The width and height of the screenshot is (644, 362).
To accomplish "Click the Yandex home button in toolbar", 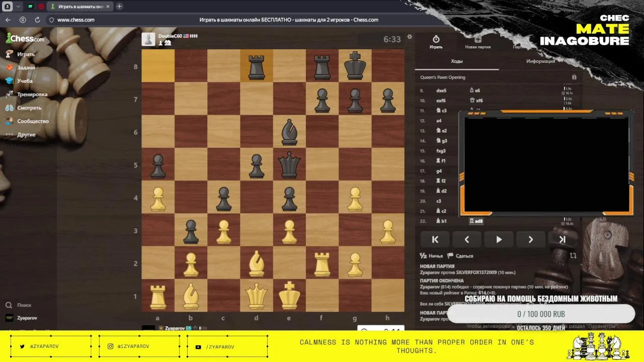I will 23,20.
